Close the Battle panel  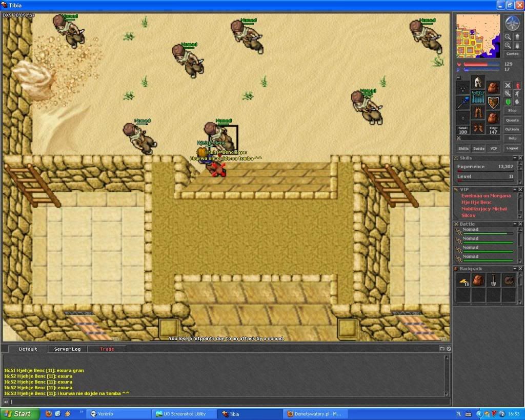tap(520, 224)
